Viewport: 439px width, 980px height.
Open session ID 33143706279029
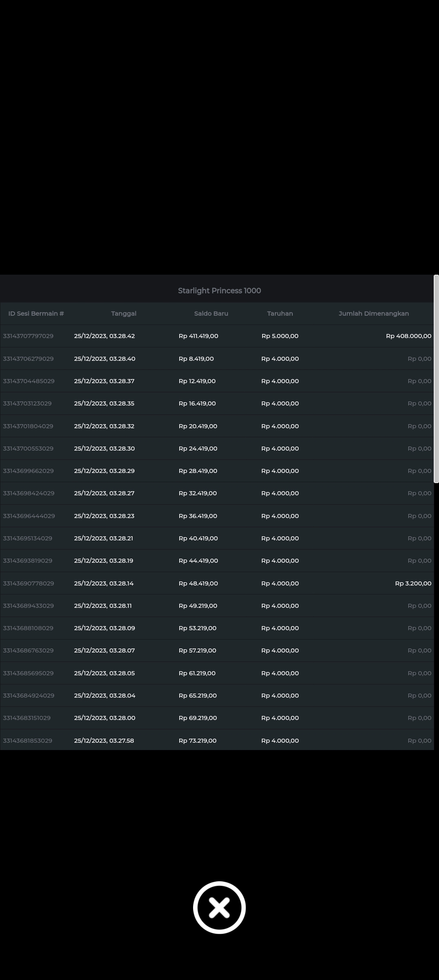click(x=28, y=359)
